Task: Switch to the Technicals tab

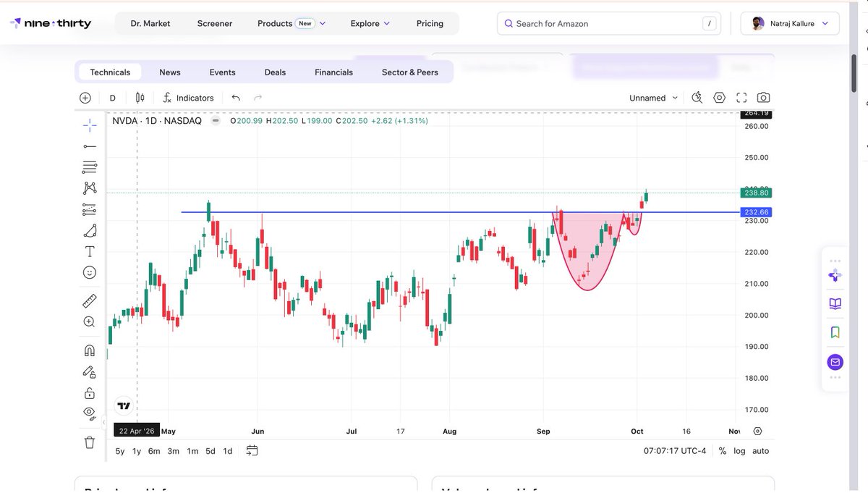Action: (x=110, y=72)
